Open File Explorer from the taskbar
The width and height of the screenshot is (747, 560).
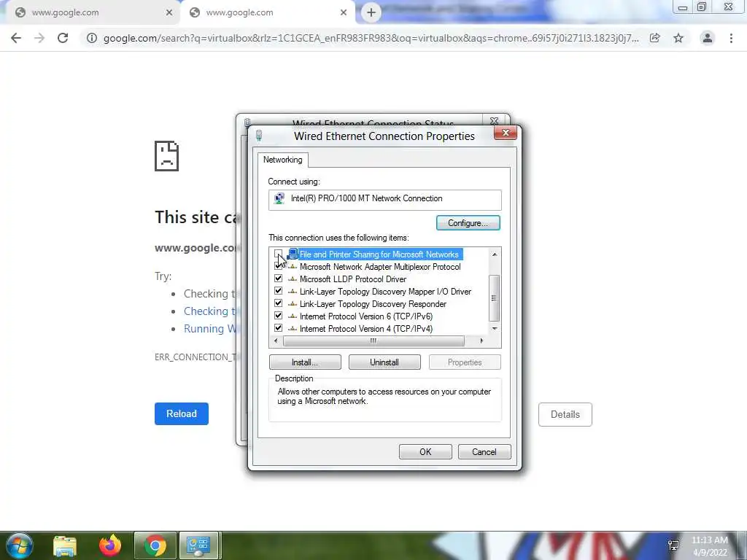click(x=65, y=545)
